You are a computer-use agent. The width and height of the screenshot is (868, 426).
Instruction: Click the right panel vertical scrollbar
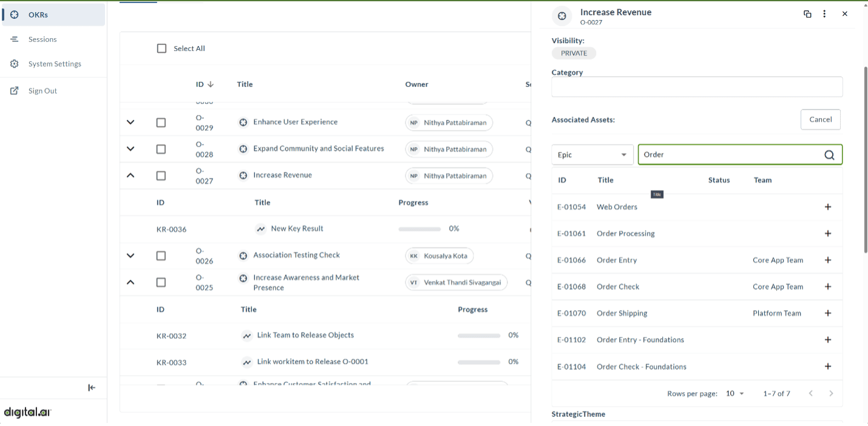(866, 160)
